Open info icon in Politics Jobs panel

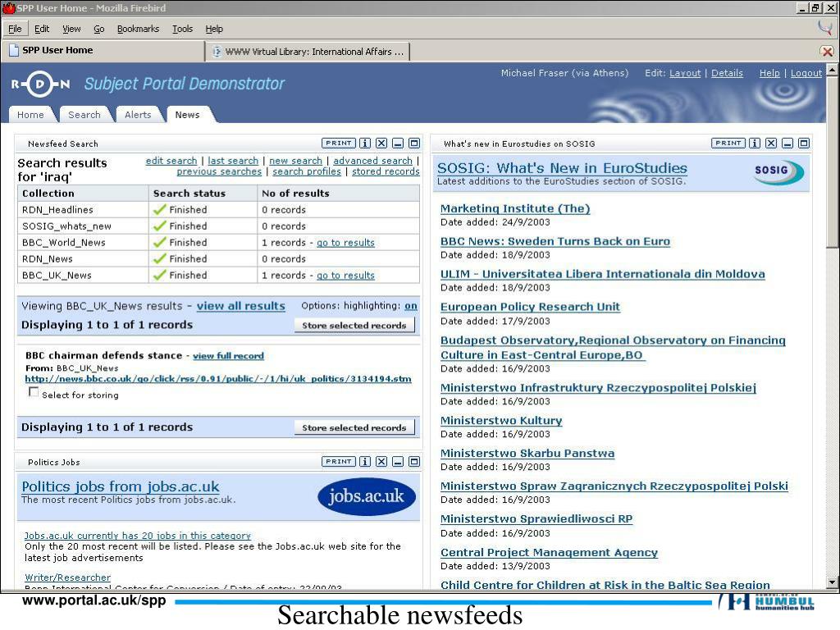click(365, 461)
